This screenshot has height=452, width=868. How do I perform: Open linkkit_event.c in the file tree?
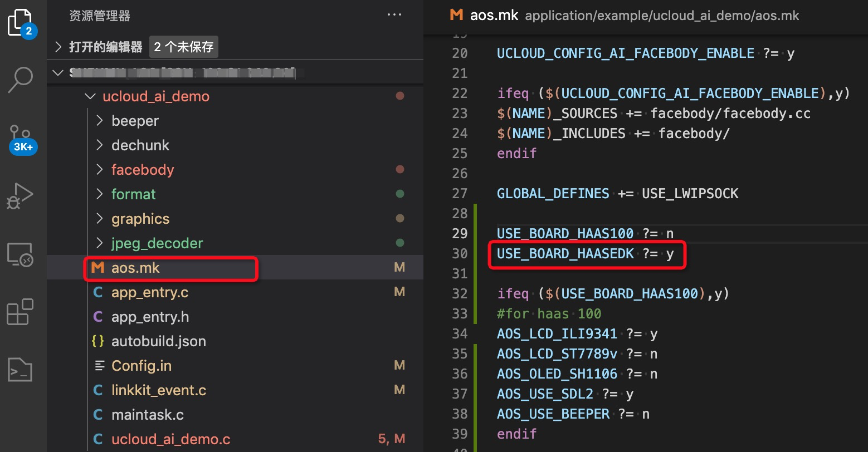(x=235, y=390)
